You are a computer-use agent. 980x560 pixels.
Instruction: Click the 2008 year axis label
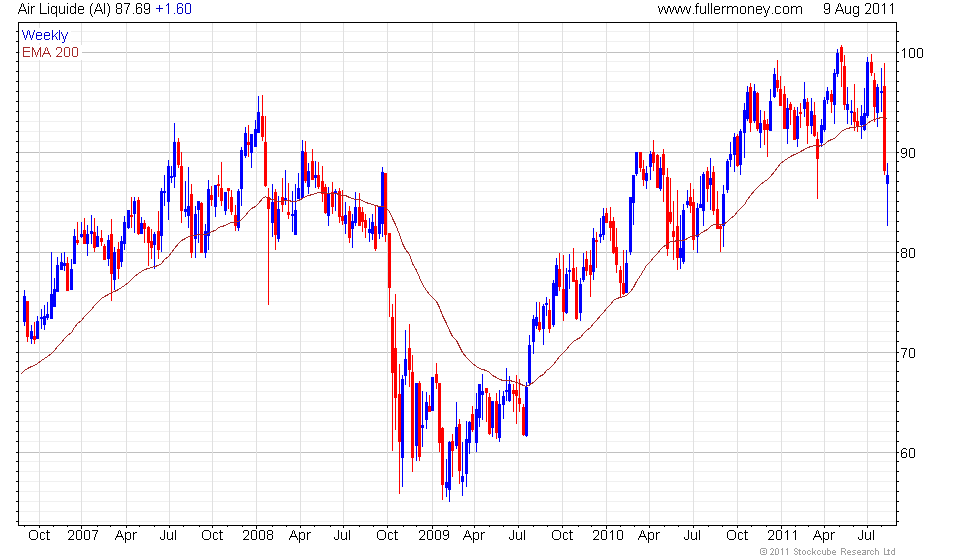coord(258,535)
